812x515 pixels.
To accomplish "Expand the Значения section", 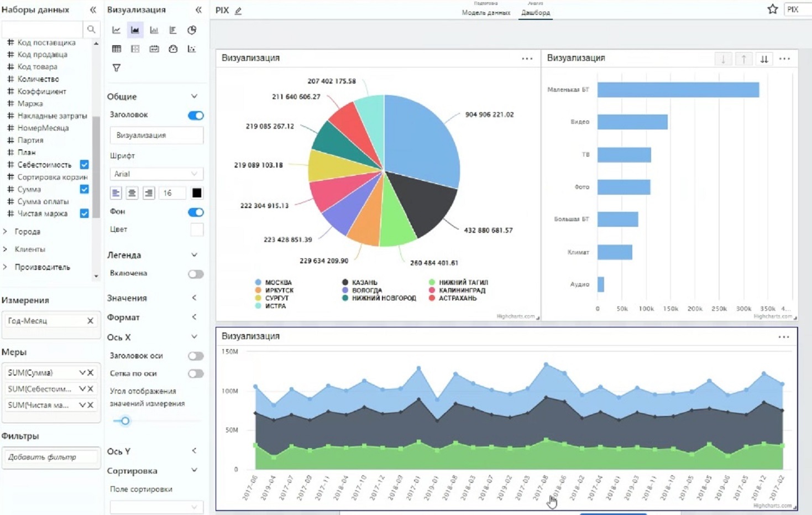I will 194,298.
